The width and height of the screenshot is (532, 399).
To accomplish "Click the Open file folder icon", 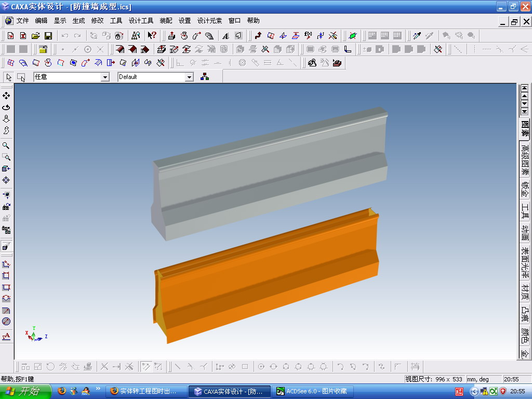I will click(36, 36).
